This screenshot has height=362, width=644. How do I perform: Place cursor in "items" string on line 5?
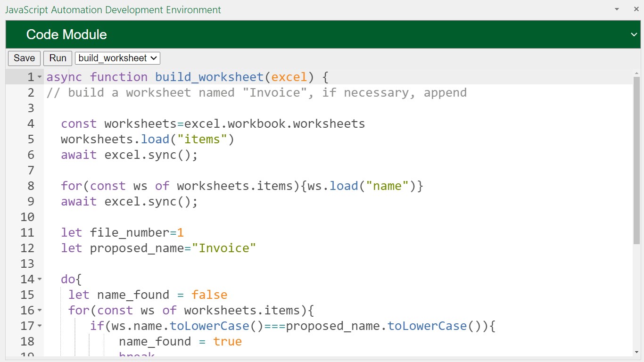[x=202, y=139]
